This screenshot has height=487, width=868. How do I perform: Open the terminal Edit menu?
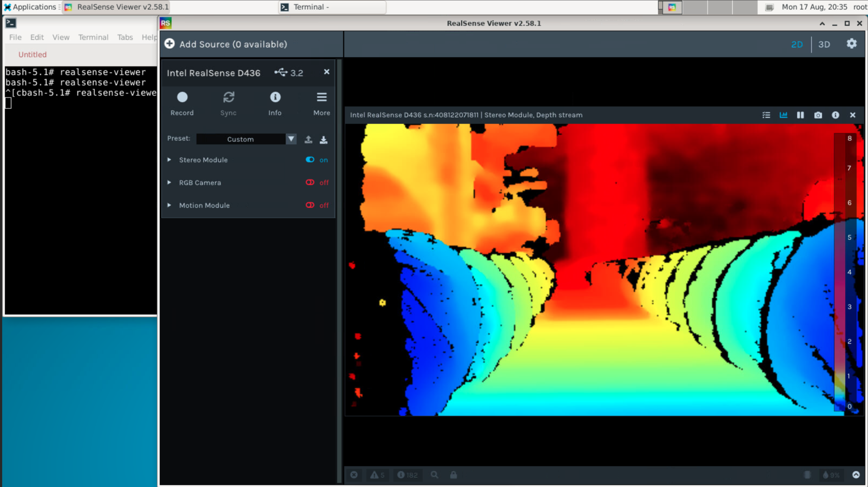(x=37, y=37)
